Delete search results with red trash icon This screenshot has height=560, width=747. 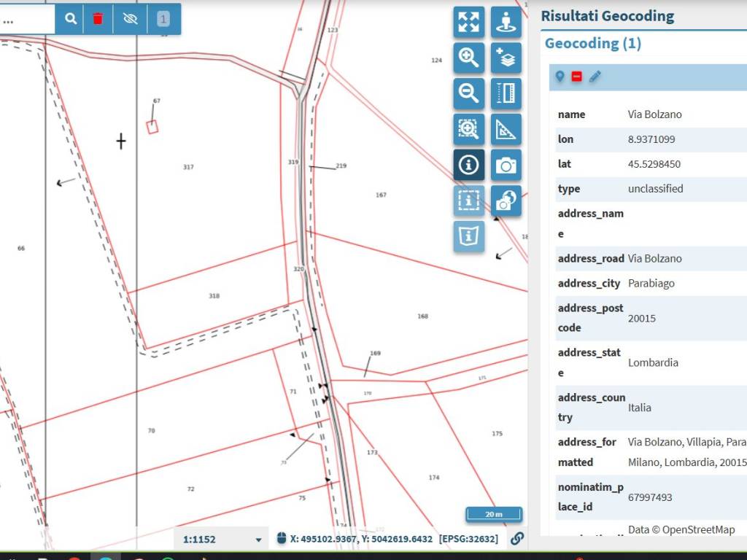[98, 19]
